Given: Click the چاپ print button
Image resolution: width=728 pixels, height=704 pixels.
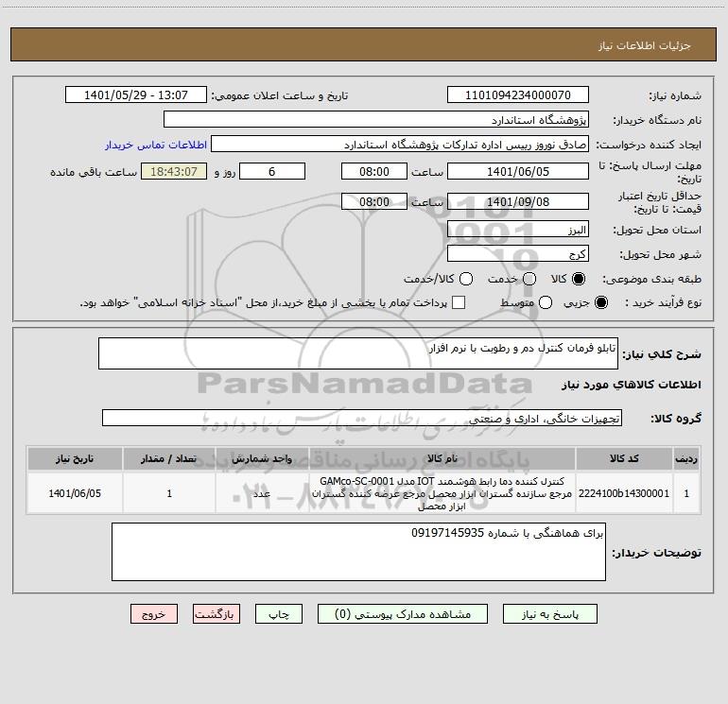Looking at the screenshot, I should pos(279,614).
